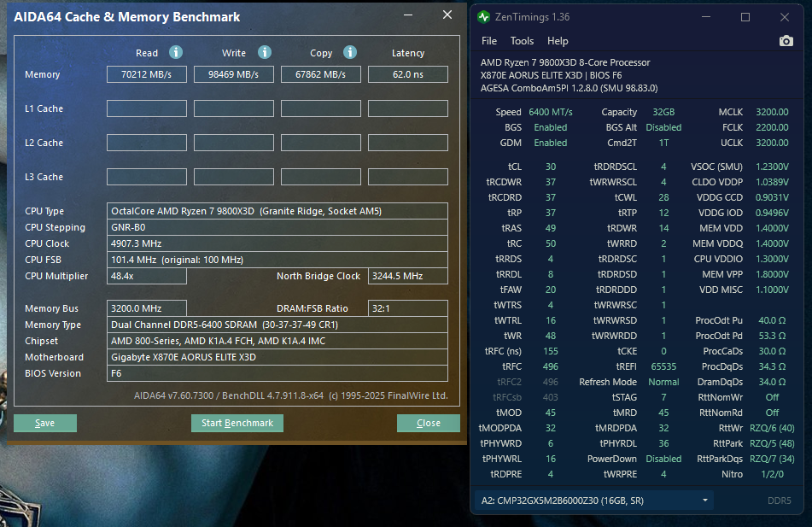Viewport: 812px width, 527px height.
Task: Close the AIDA64 benchmark window
Action: [447, 15]
